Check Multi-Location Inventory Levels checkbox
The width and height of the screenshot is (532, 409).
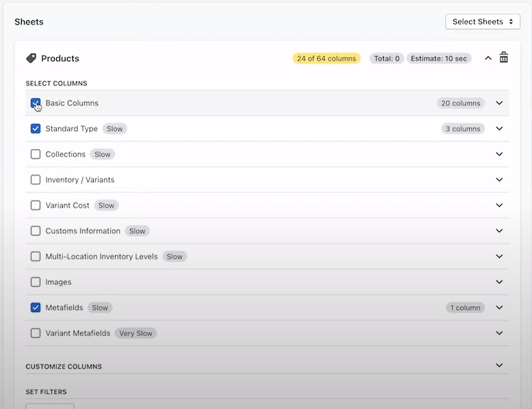36,256
